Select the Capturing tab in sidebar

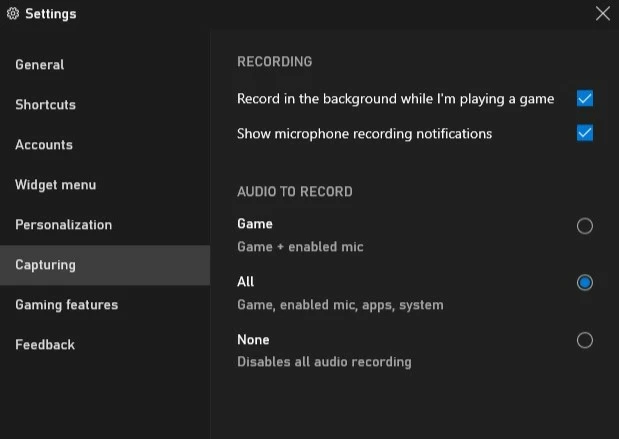[x=45, y=265]
